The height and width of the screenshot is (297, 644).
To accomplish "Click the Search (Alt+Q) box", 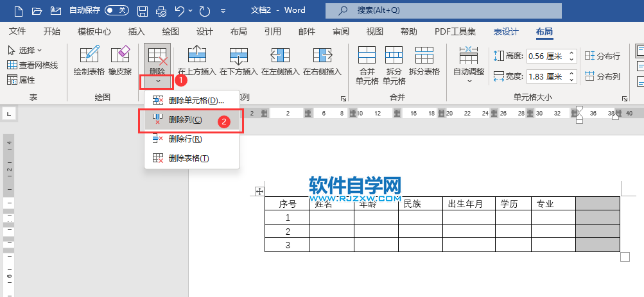I will click(444, 11).
